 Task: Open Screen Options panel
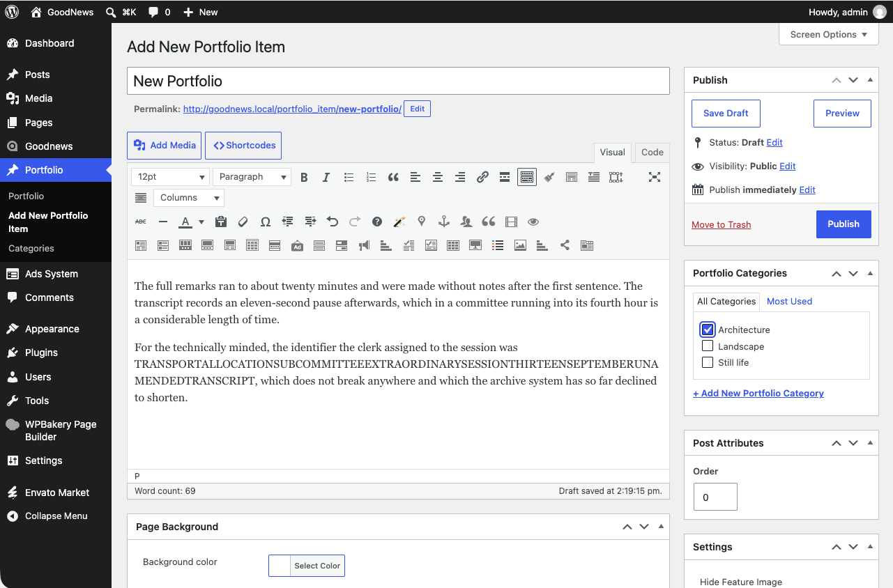click(828, 34)
